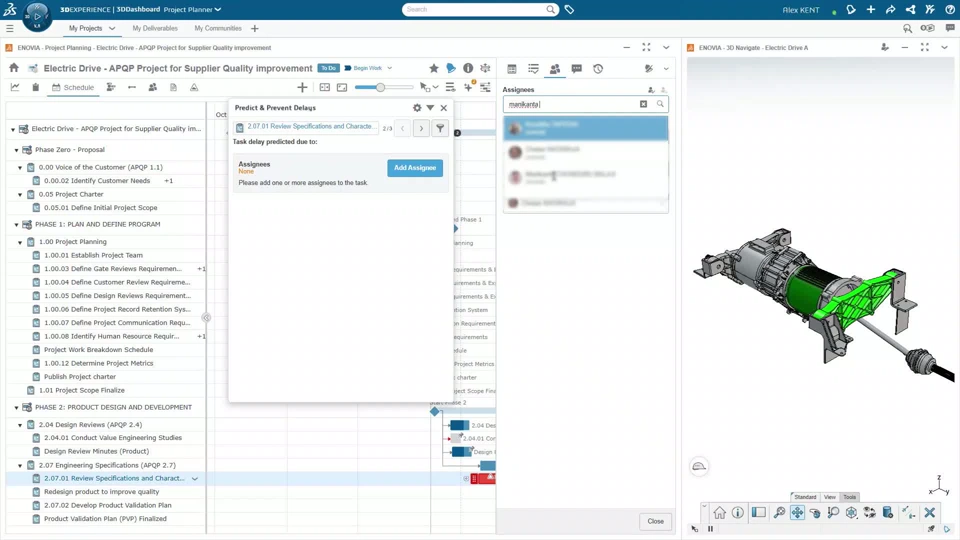Open project information icon in header

click(468, 68)
